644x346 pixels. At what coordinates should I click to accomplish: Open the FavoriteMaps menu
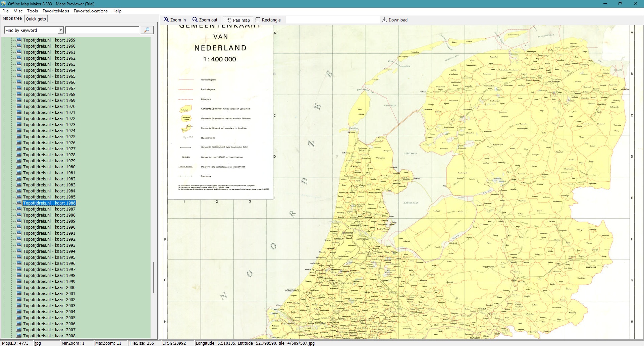(x=56, y=11)
